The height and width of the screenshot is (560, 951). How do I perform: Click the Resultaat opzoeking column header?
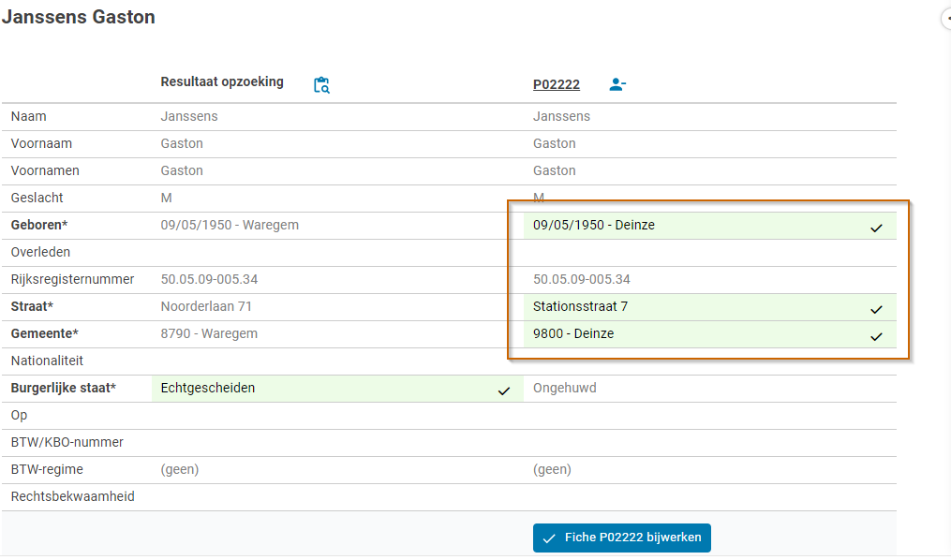[222, 81]
